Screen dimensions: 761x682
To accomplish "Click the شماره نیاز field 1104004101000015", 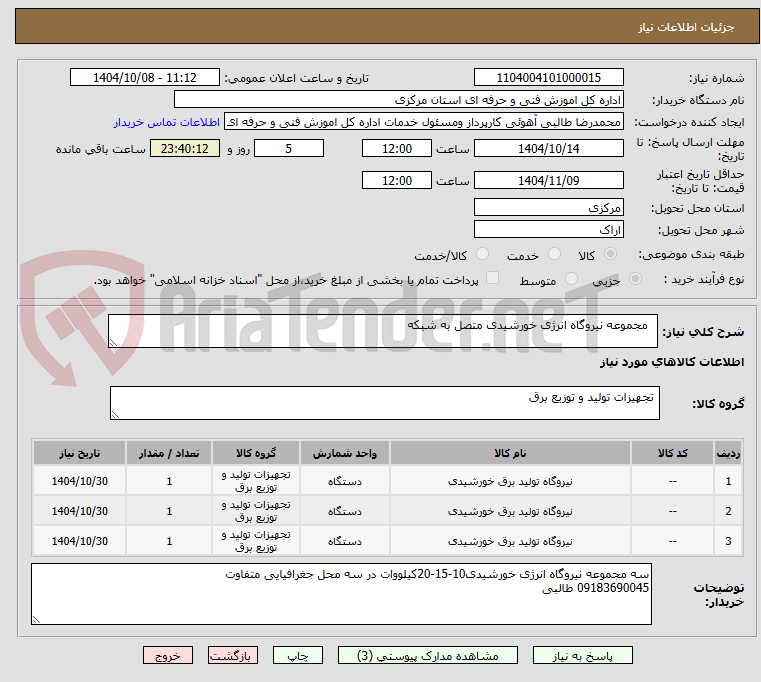I will [548, 77].
